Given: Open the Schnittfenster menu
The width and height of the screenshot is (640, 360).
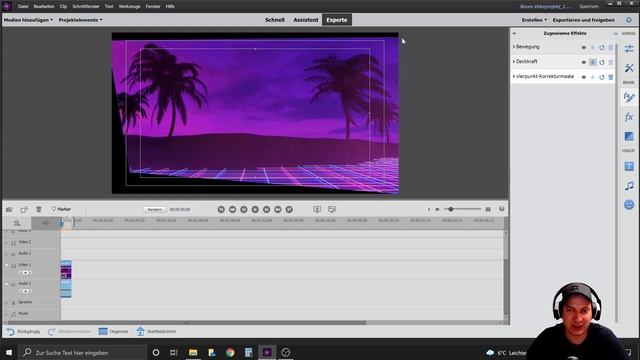Looking at the screenshot, I should 86,6.
